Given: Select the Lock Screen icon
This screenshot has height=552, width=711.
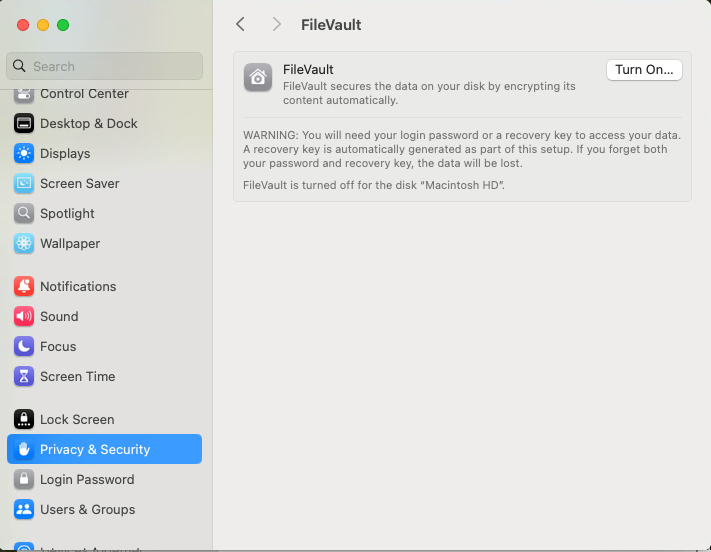Looking at the screenshot, I should [x=24, y=419].
